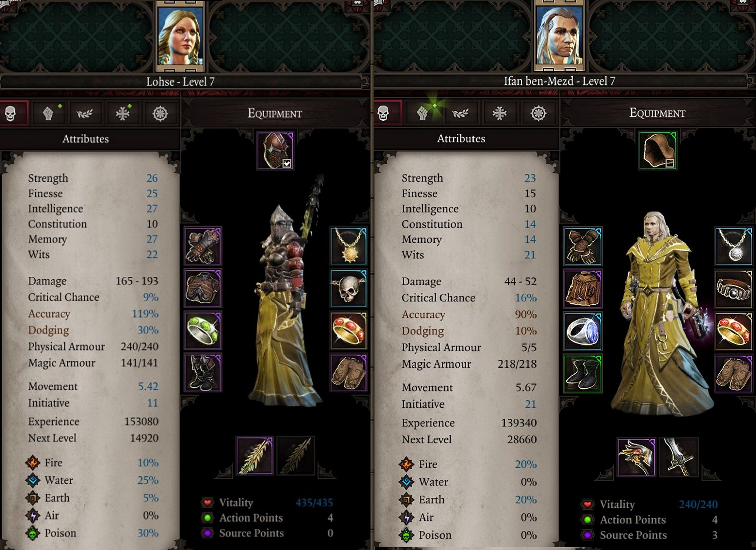Click Lohse's Fire resistance icon
756x550 pixels.
click(x=33, y=462)
